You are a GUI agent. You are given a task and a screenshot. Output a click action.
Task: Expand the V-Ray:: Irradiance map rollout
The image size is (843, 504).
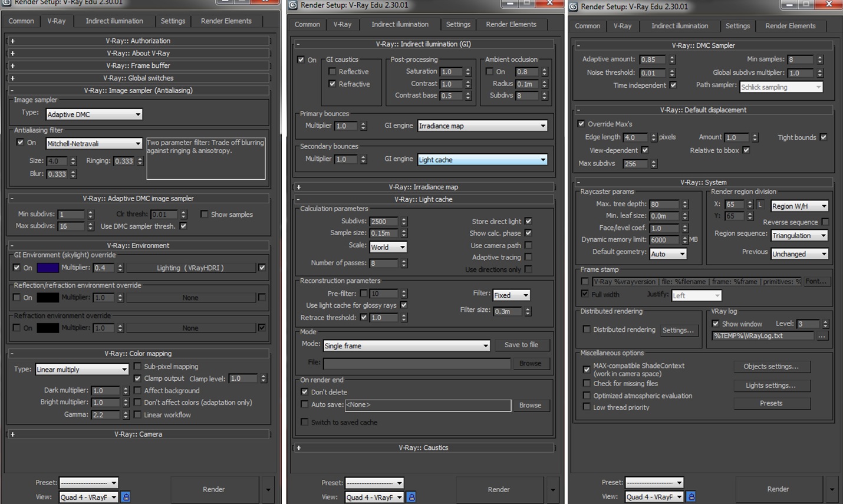(x=423, y=187)
